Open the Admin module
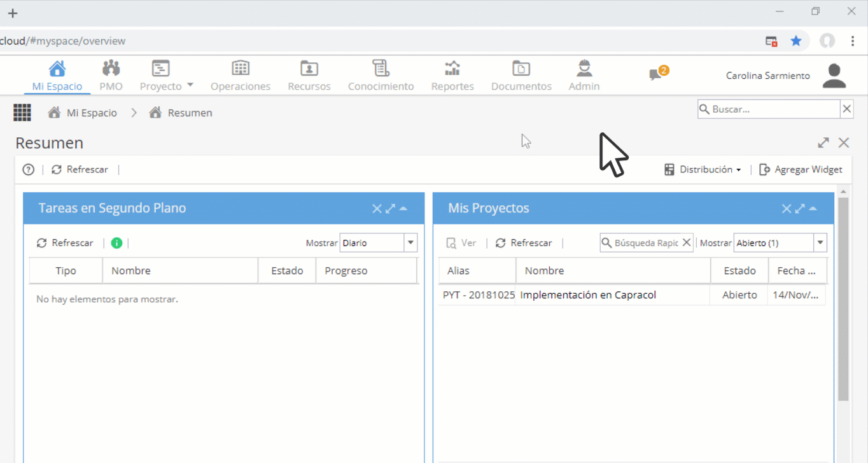The image size is (868, 463). (x=584, y=76)
